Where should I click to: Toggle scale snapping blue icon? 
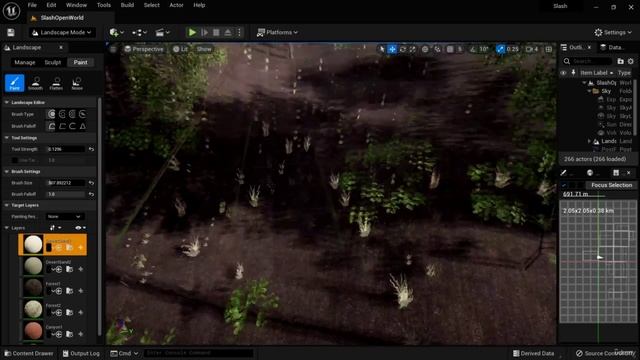pos(500,49)
